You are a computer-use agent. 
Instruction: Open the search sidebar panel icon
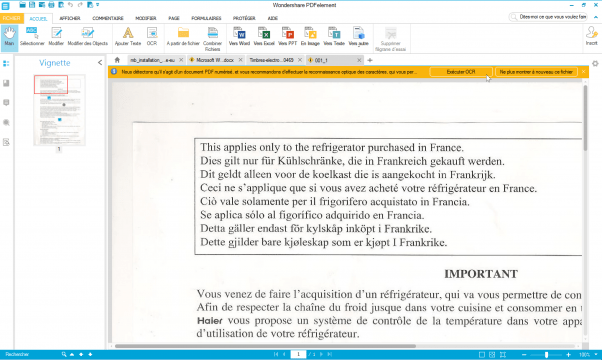[x=6, y=123]
